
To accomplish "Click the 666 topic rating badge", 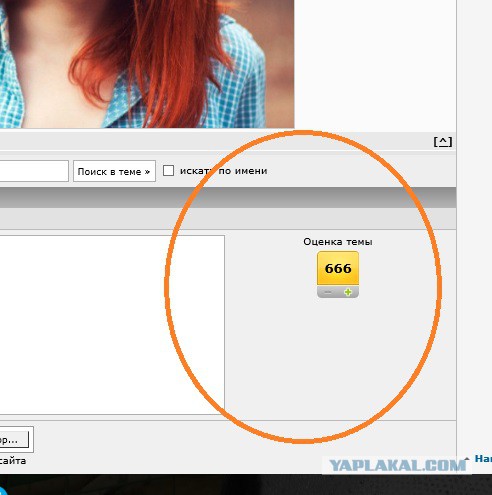I will point(338,268).
